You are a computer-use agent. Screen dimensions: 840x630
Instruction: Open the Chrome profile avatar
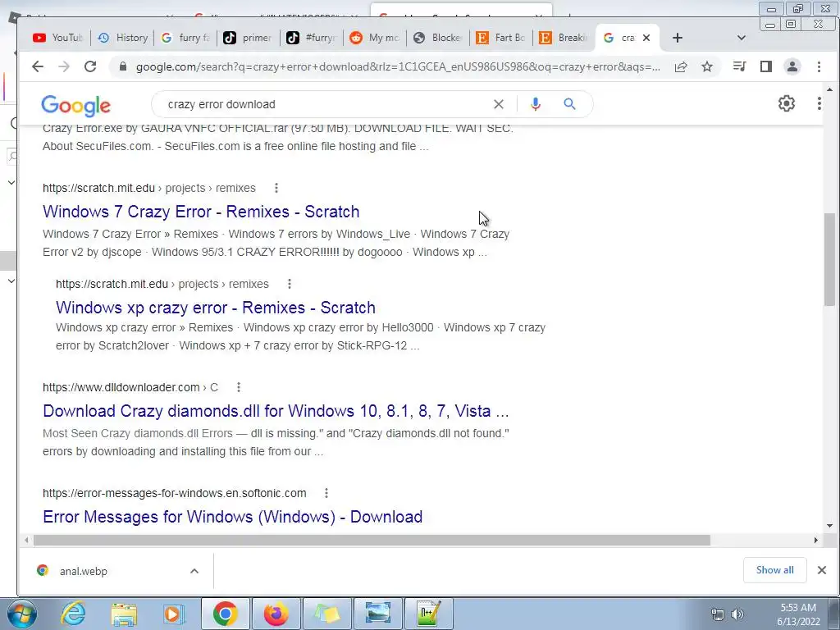point(792,66)
